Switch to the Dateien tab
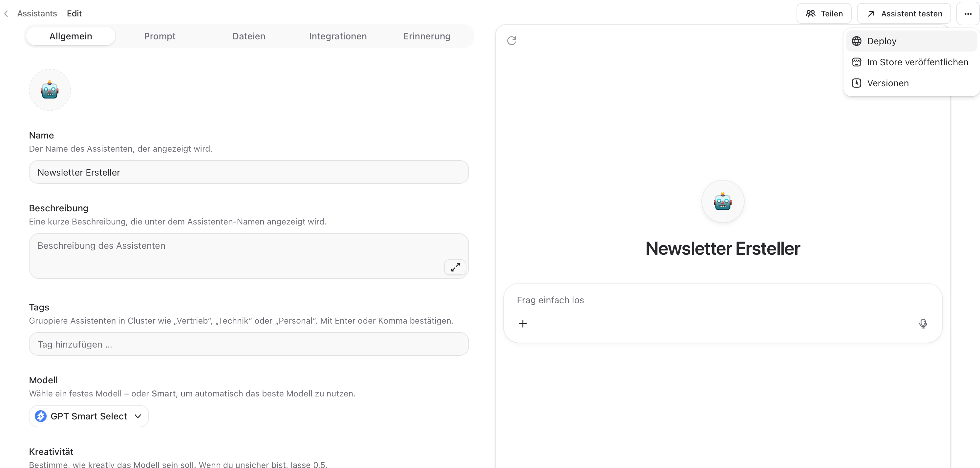The image size is (980, 468). 249,36
